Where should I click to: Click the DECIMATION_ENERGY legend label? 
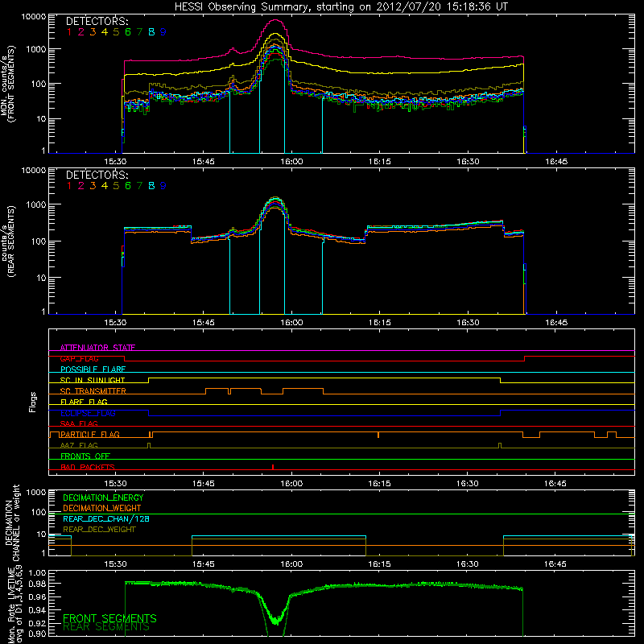point(103,497)
